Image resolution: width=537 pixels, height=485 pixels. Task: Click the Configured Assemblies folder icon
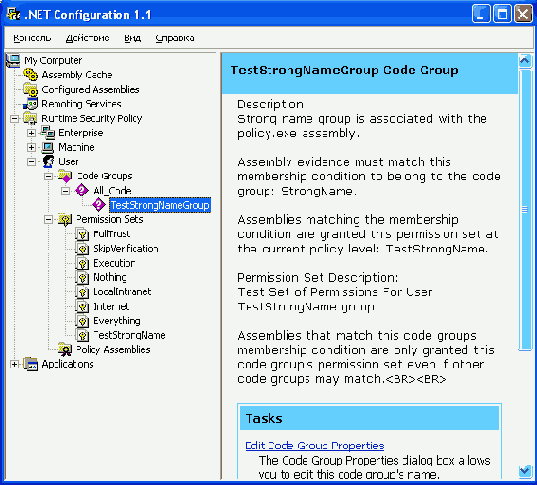pyautogui.click(x=30, y=89)
